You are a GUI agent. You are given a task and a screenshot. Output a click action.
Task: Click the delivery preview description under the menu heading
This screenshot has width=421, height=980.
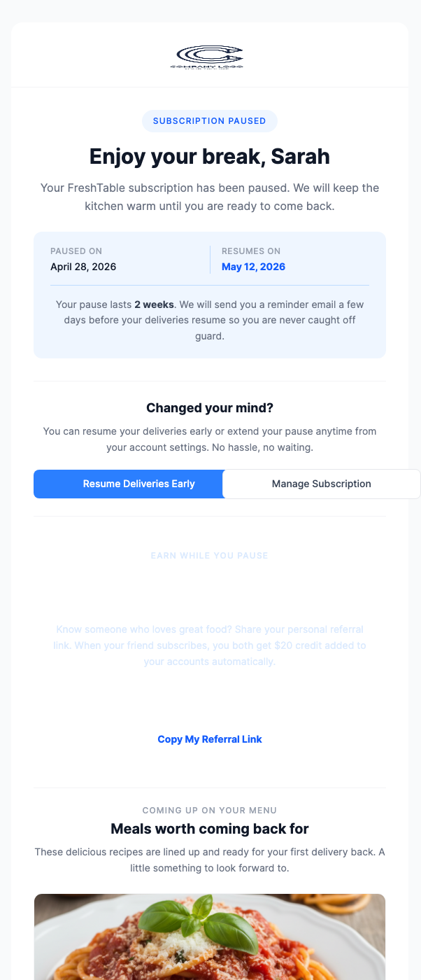click(209, 860)
